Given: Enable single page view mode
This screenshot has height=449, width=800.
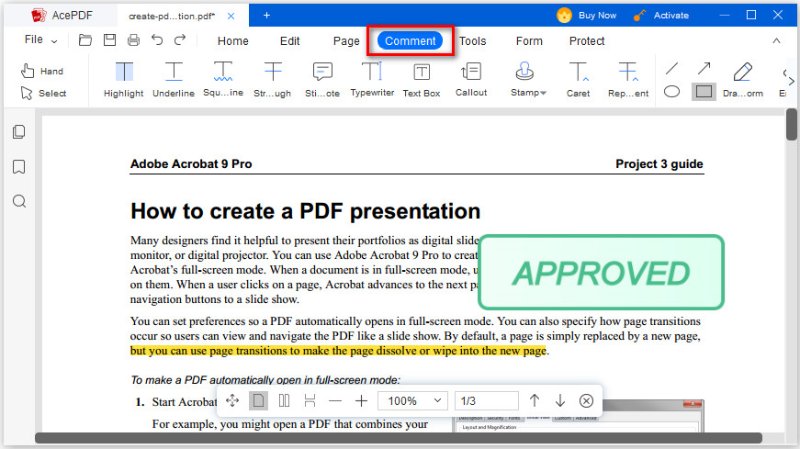Looking at the screenshot, I should 258,401.
